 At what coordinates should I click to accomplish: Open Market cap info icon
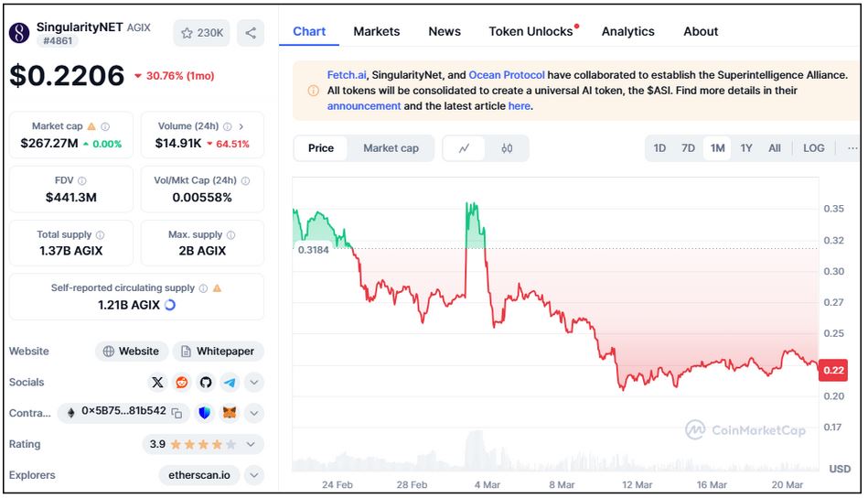[x=105, y=126]
